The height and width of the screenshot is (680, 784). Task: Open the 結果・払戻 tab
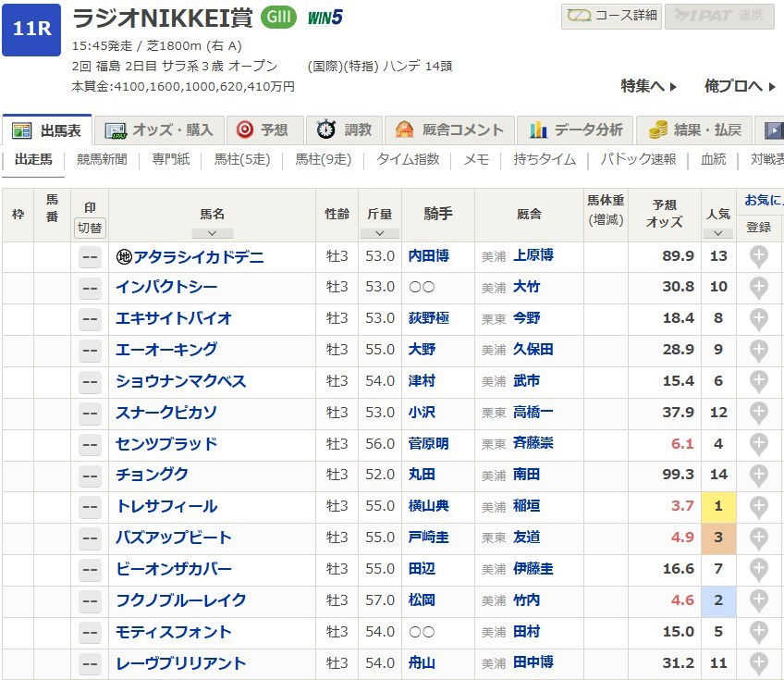(694, 130)
